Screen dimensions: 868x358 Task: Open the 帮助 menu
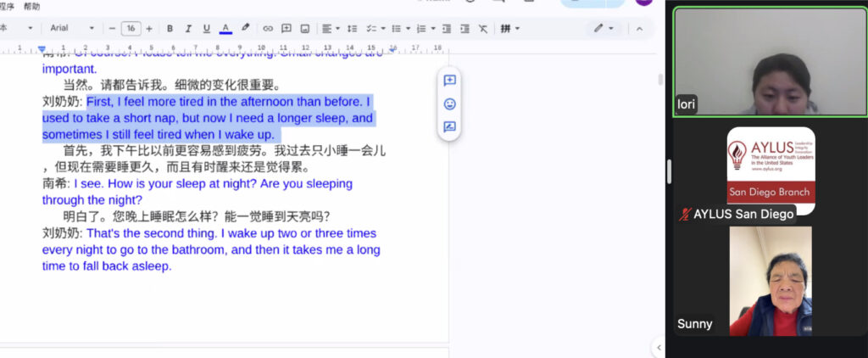pyautogui.click(x=31, y=6)
